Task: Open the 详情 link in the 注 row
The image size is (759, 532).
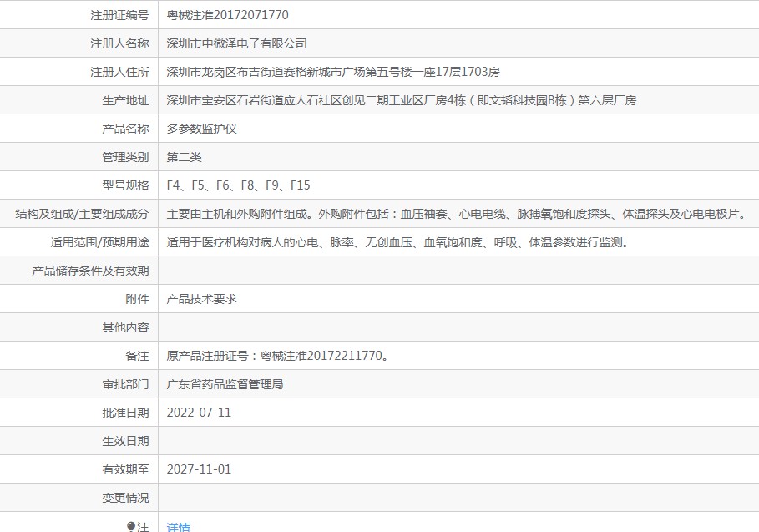Action: point(178,527)
